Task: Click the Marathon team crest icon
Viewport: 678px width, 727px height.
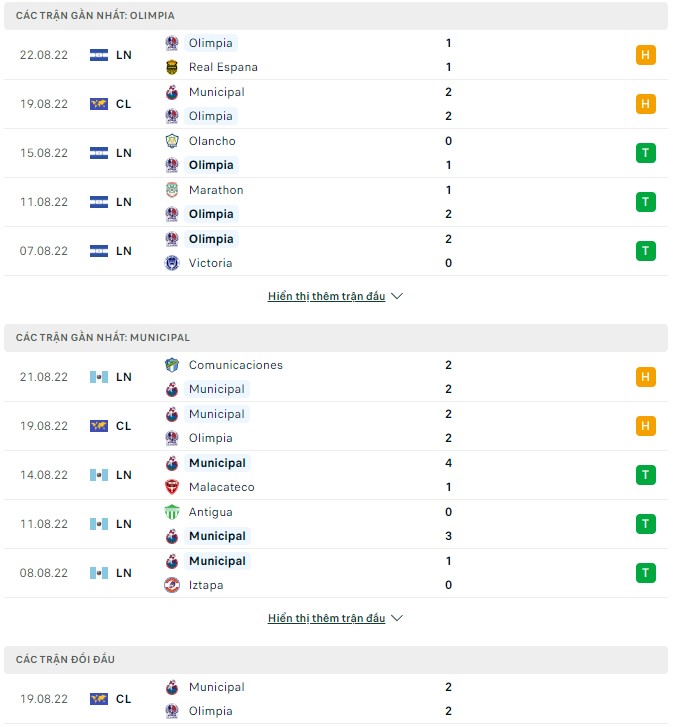Action: (x=172, y=190)
